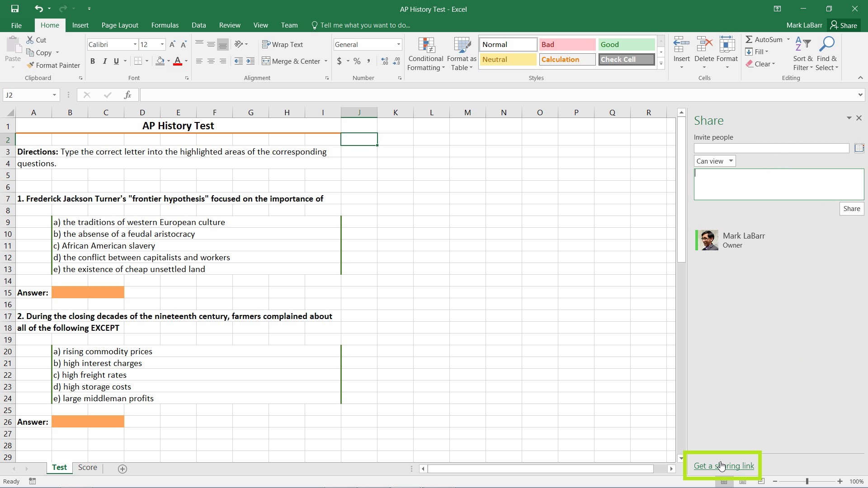Click the Home ribbon tab

click(49, 25)
